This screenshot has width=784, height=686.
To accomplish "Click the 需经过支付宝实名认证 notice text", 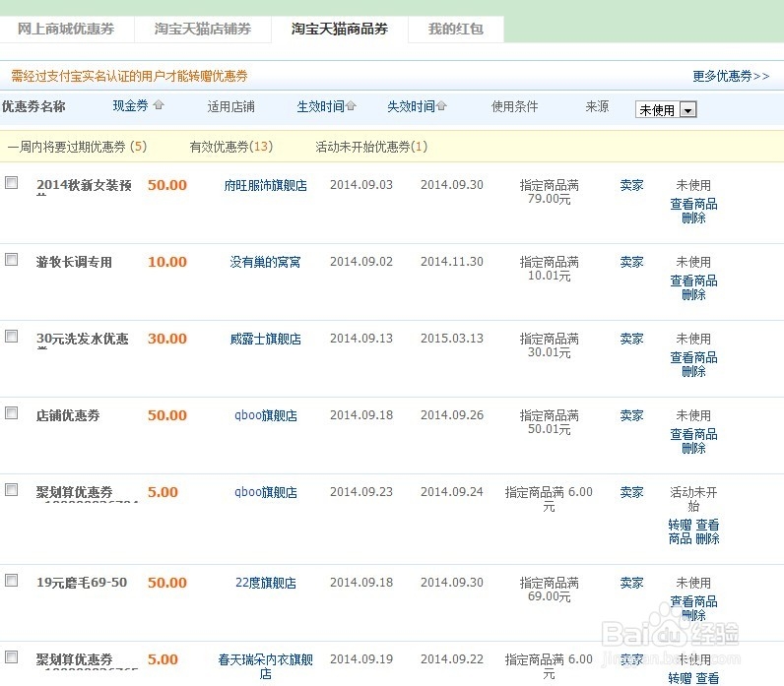I will coord(129,76).
